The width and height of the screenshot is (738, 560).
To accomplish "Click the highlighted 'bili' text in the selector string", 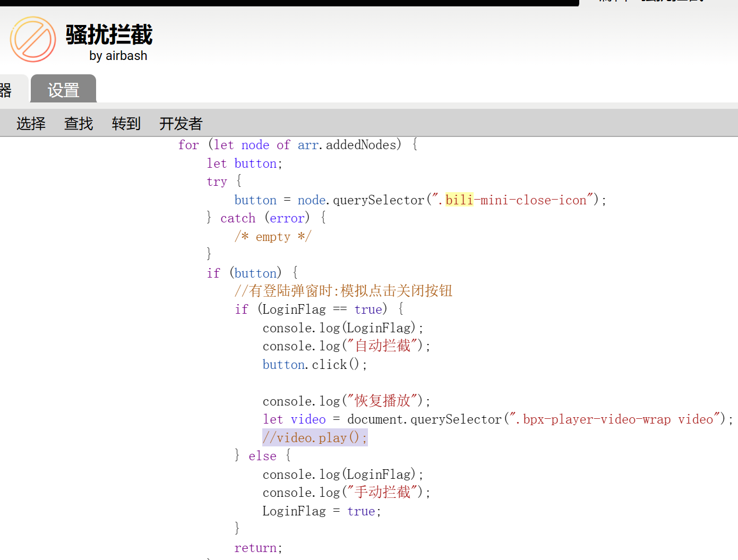I will point(459,200).
